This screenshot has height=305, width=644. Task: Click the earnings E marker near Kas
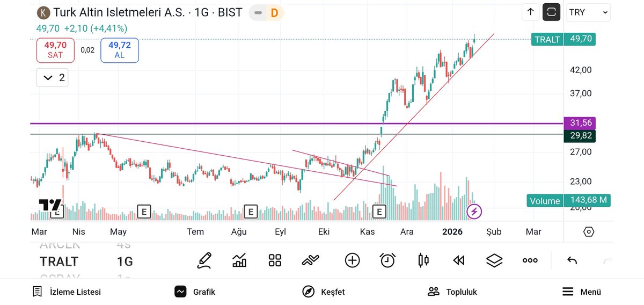point(379,212)
